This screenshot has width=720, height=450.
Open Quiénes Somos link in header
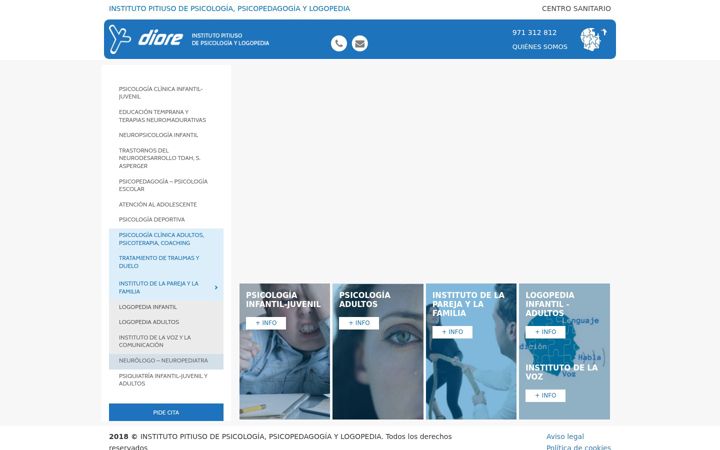point(540,47)
